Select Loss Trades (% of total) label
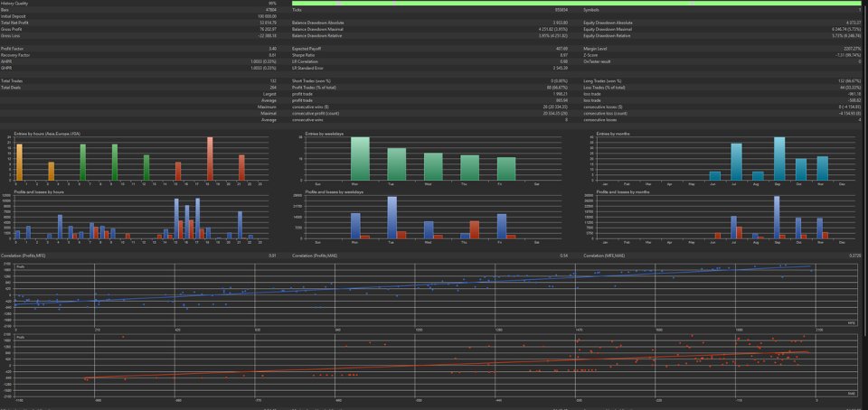 (x=605, y=88)
